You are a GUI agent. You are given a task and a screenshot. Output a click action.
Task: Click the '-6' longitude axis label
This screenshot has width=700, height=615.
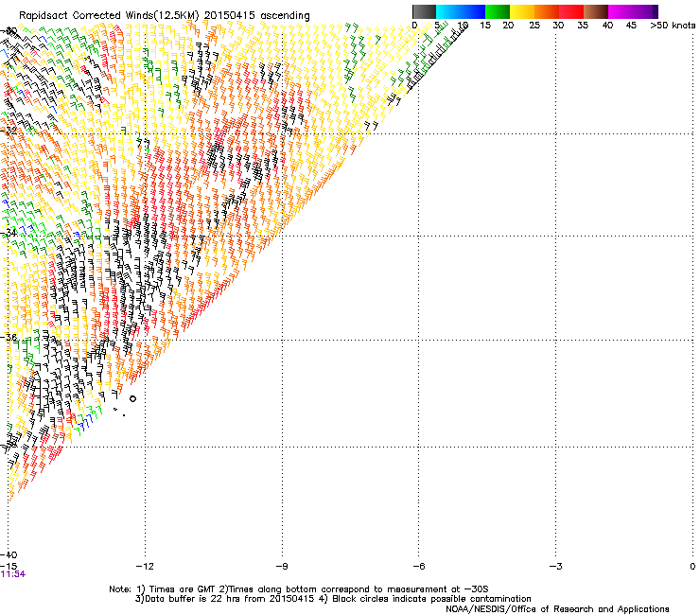[x=418, y=567]
